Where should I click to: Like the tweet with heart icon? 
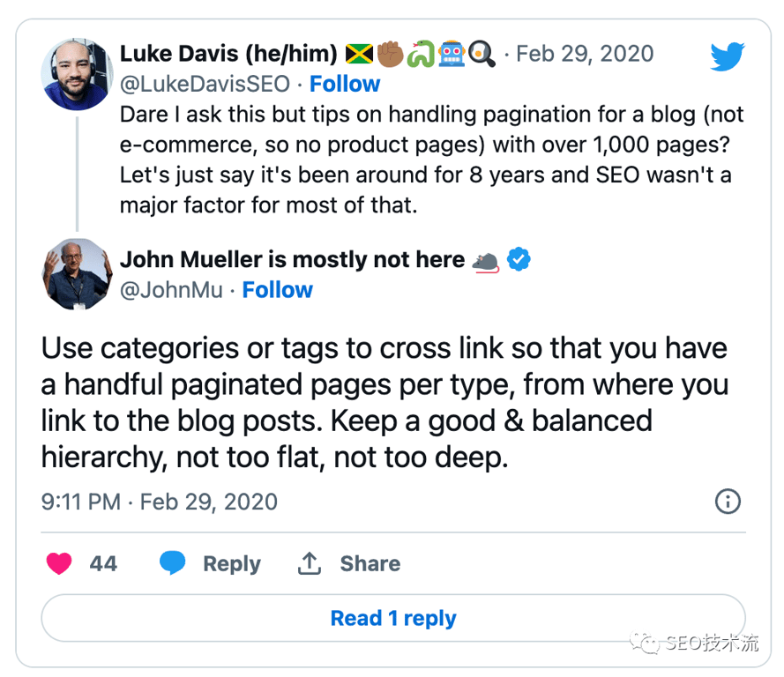click(59, 564)
